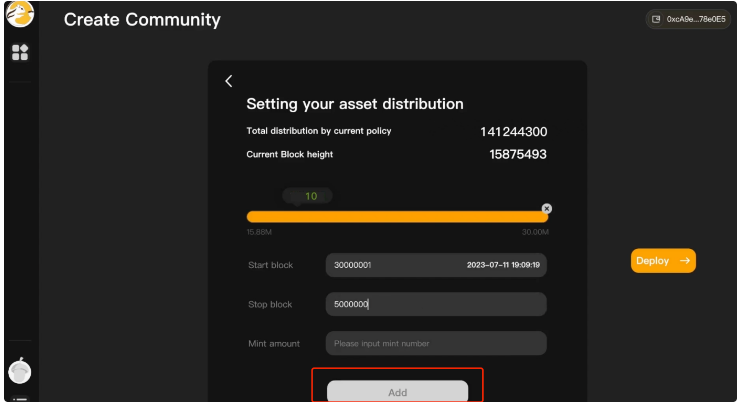Click the wallet icon beside the address
Screen dimensions: 741x405
(656, 19)
